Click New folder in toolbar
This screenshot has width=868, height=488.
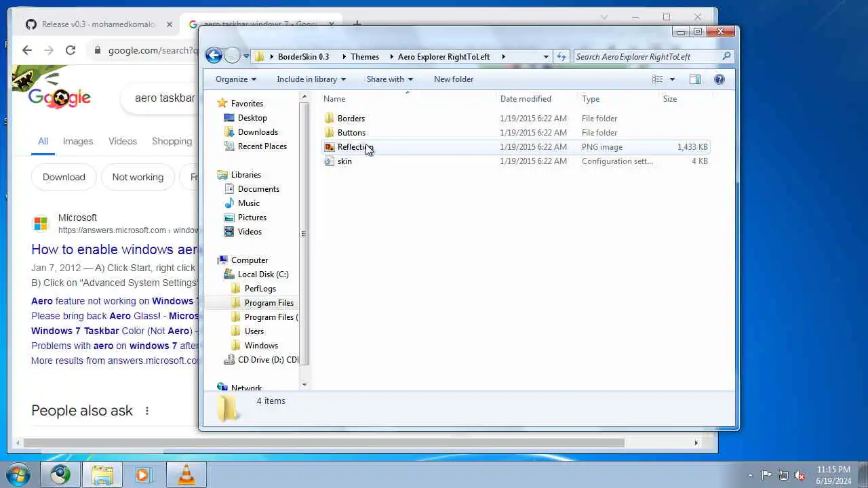pos(454,79)
